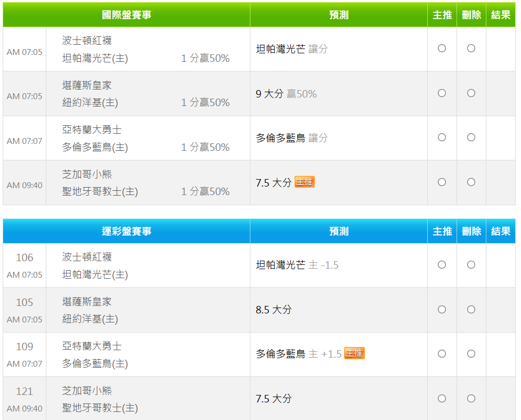Click 結果 header in green table

point(500,15)
